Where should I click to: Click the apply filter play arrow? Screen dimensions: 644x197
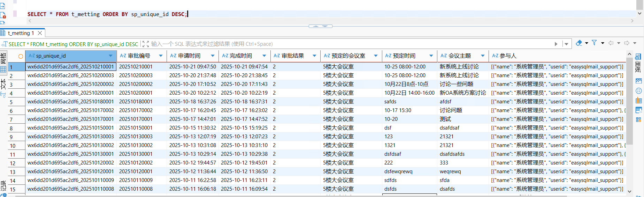(x=556, y=44)
